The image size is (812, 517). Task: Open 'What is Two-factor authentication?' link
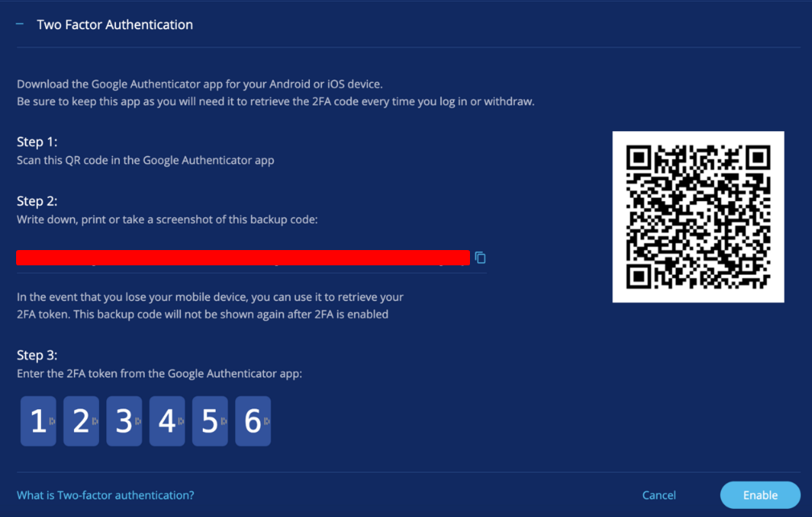pyautogui.click(x=105, y=495)
